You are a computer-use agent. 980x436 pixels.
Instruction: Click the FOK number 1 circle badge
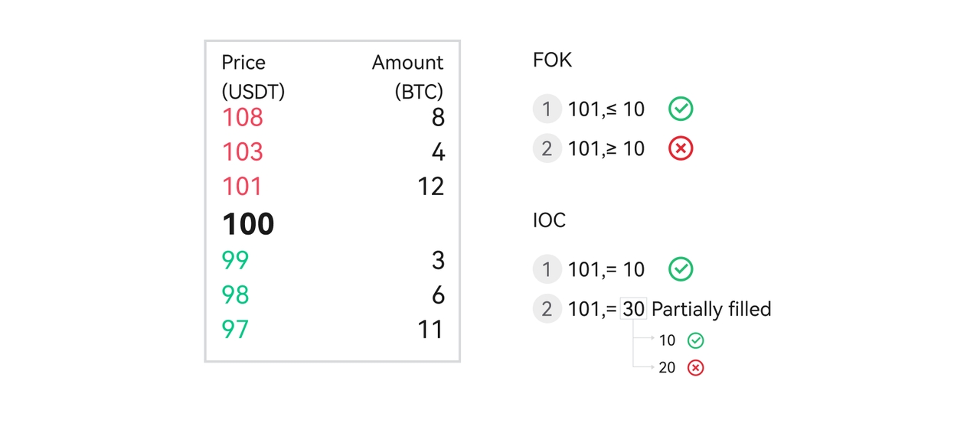pyautogui.click(x=547, y=109)
